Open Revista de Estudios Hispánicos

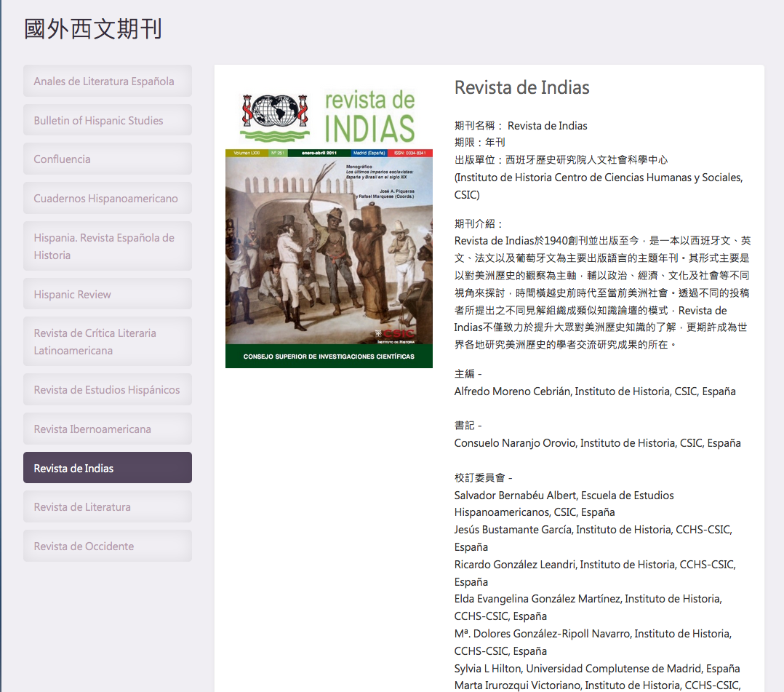tap(107, 389)
